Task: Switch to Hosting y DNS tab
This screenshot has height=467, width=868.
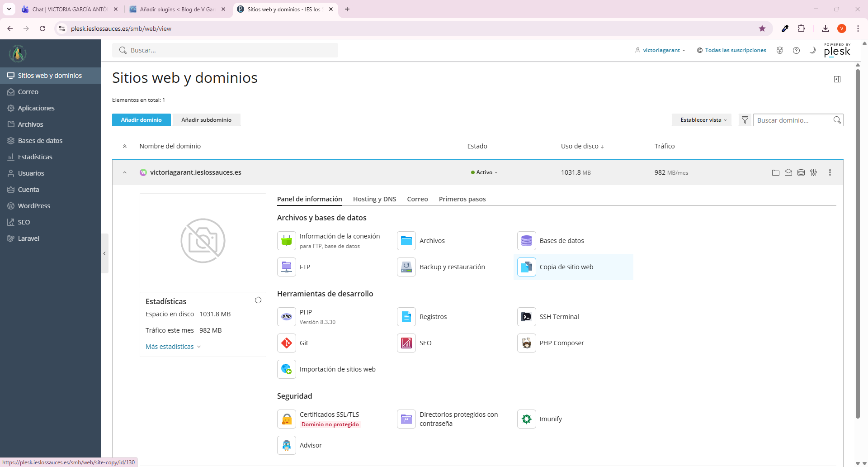Action: point(374,199)
